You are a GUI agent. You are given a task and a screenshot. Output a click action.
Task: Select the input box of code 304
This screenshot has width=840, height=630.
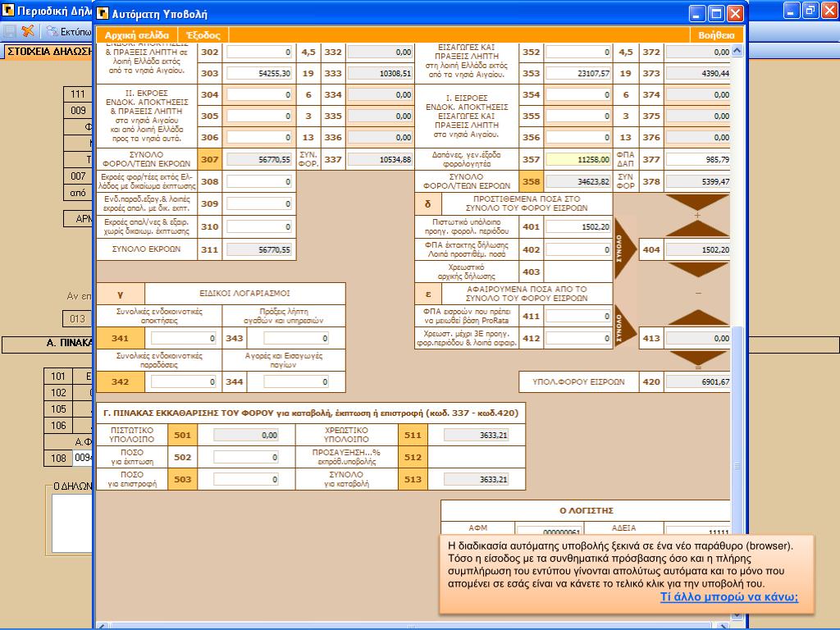[259, 95]
